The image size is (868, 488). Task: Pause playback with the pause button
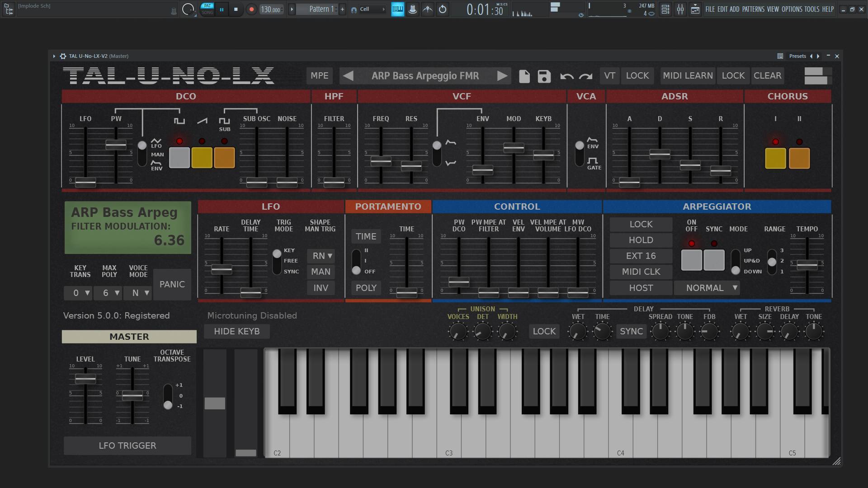(x=222, y=9)
